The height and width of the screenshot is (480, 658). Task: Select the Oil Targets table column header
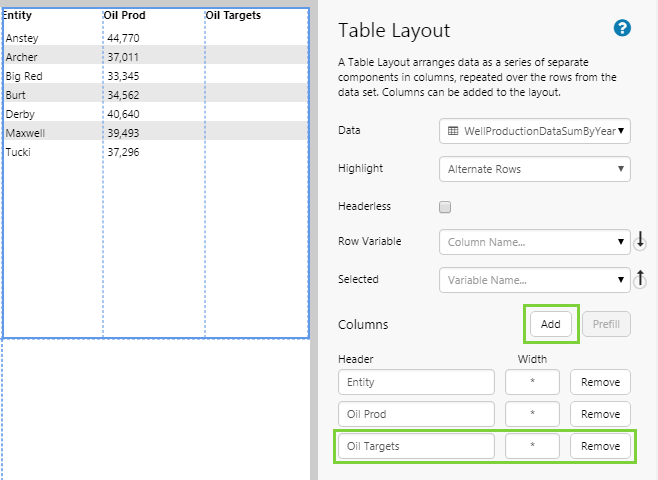[233, 16]
